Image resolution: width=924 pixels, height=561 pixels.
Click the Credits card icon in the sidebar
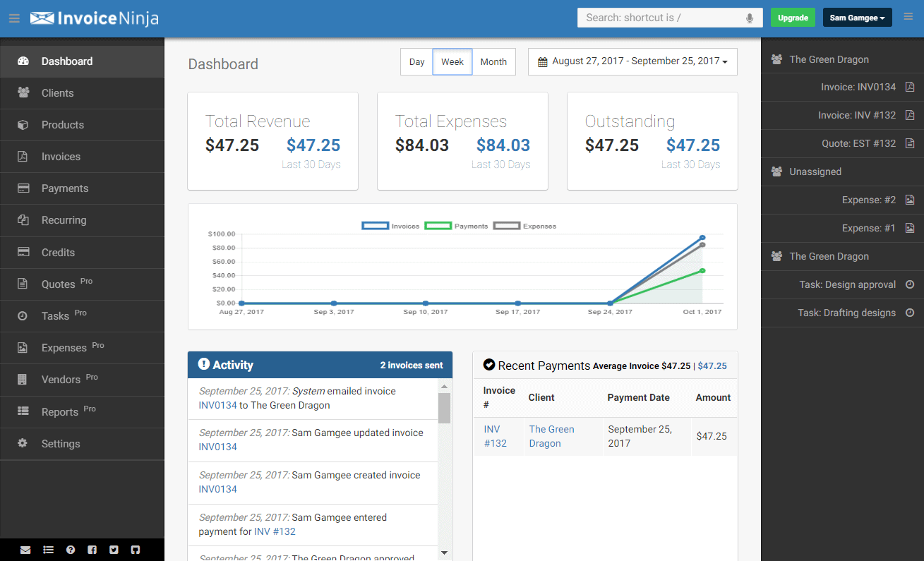tap(23, 252)
